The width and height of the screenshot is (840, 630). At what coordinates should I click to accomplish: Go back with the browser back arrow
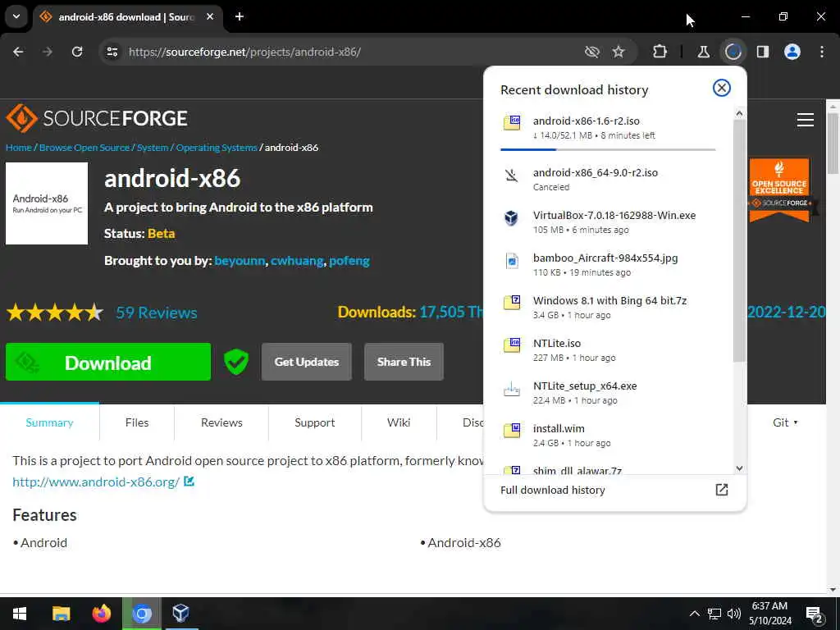18,52
